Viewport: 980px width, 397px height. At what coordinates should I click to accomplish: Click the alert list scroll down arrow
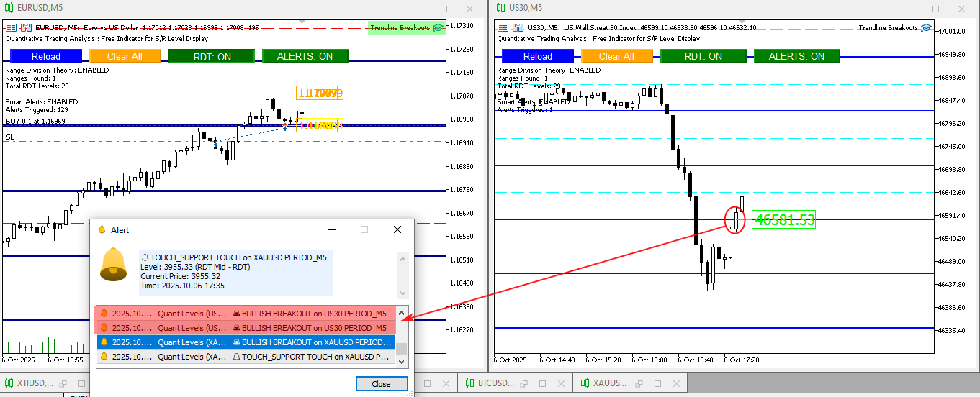click(402, 362)
